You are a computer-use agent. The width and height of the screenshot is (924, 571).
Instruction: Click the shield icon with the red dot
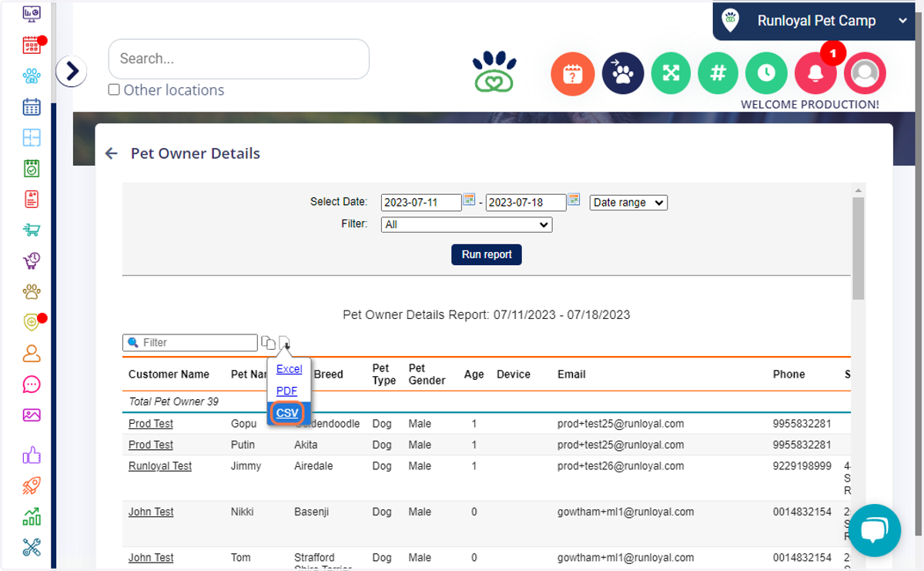tap(32, 322)
